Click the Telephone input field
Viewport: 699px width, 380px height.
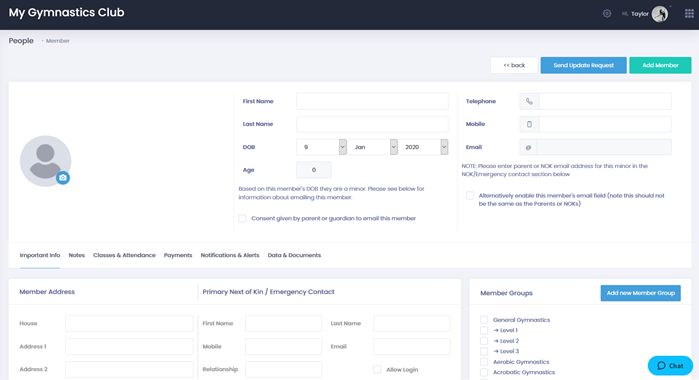(605, 101)
